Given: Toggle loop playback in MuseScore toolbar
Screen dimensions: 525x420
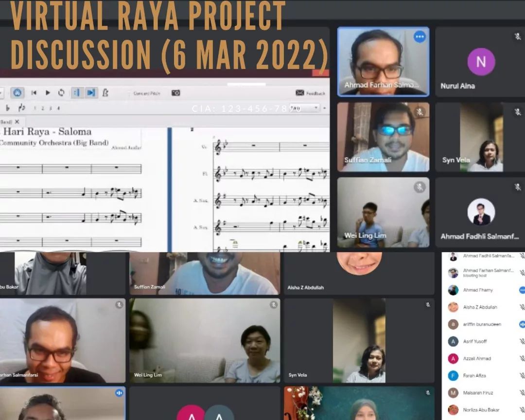Looking at the screenshot, I should coord(61,92).
